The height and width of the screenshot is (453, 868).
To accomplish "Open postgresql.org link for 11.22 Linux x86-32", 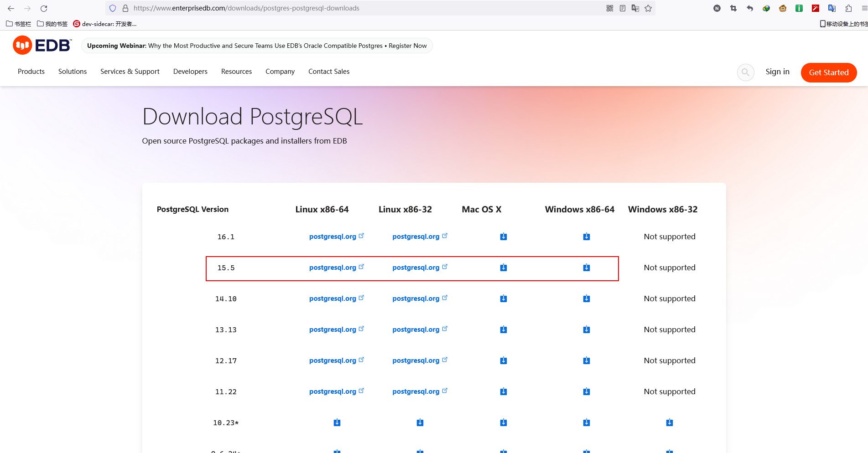I will tap(420, 391).
